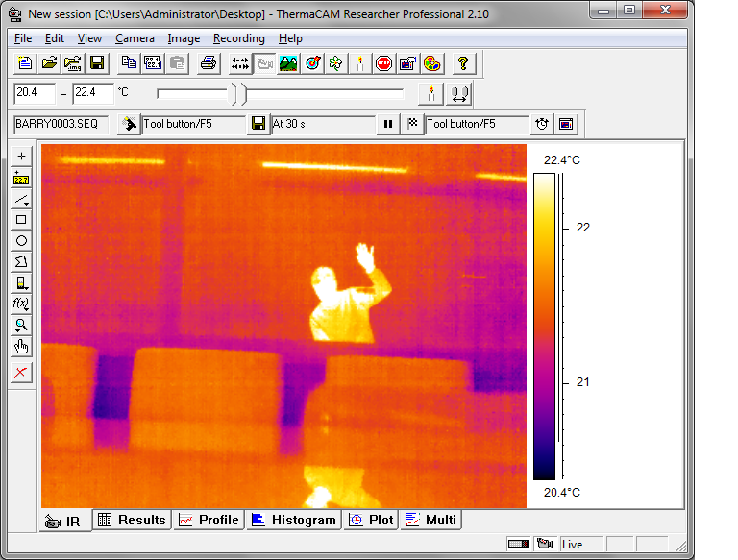Toggle the pause recording button
This screenshot has width=738, height=560.
[x=388, y=124]
